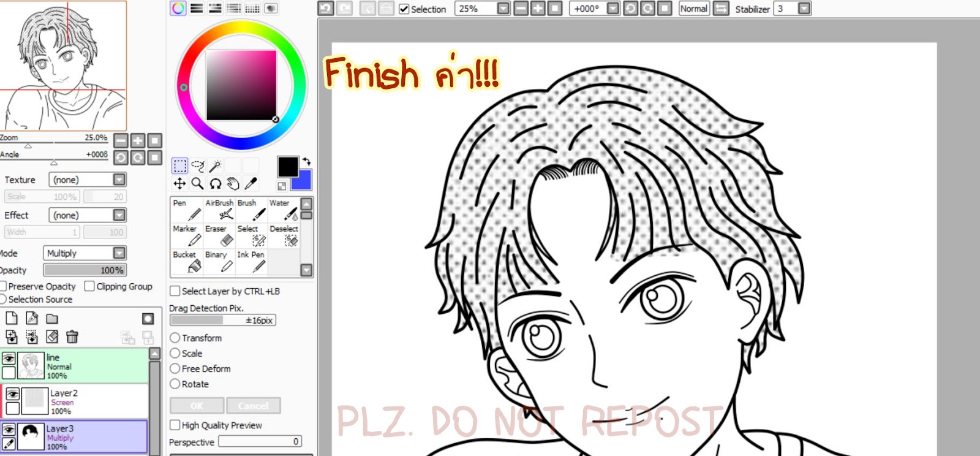This screenshot has height=456, width=980.
Task: Select the Hand pan tool
Action: click(x=233, y=183)
